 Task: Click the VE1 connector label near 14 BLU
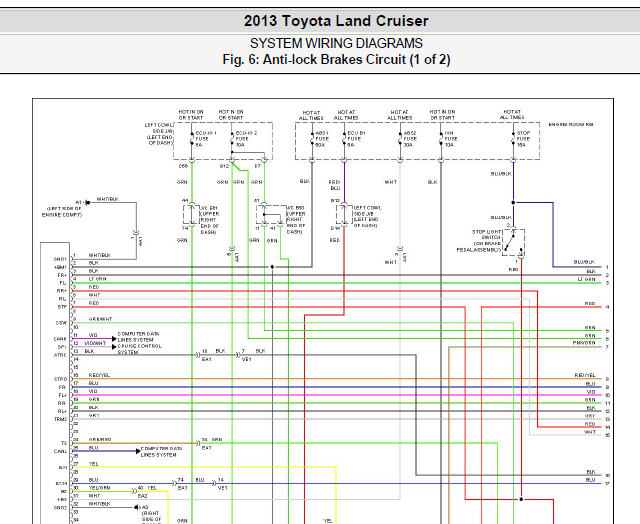222,488
